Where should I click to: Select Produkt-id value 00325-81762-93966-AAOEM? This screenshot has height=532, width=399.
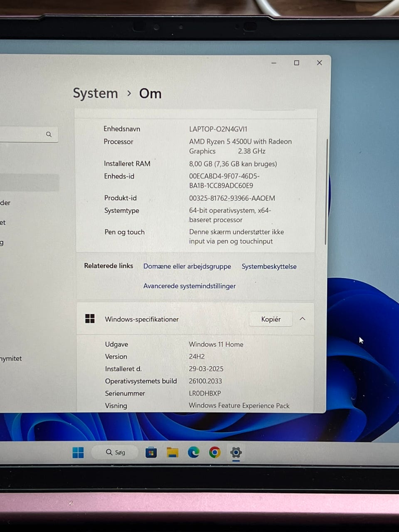(232, 198)
